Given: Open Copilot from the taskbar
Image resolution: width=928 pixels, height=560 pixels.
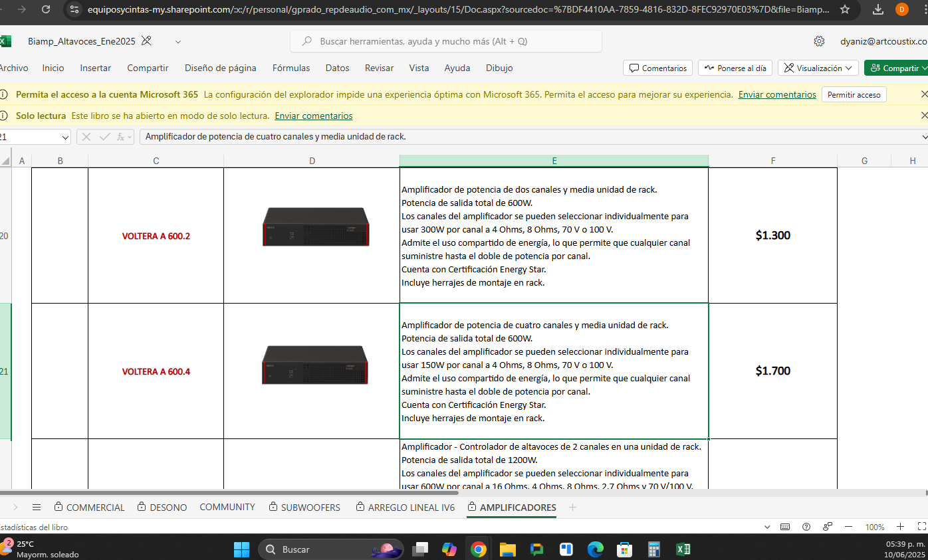Looking at the screenshot, I should (x=449, y=549).
